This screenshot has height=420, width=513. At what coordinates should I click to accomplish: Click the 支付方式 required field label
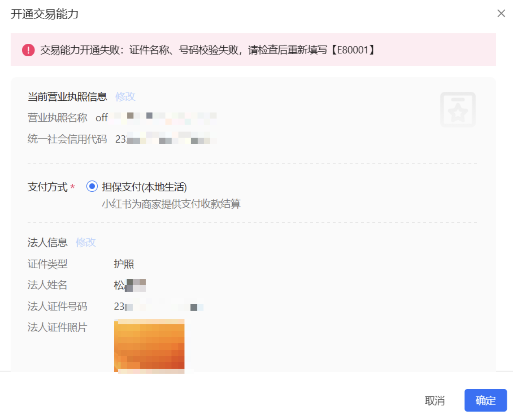(48, 187)
